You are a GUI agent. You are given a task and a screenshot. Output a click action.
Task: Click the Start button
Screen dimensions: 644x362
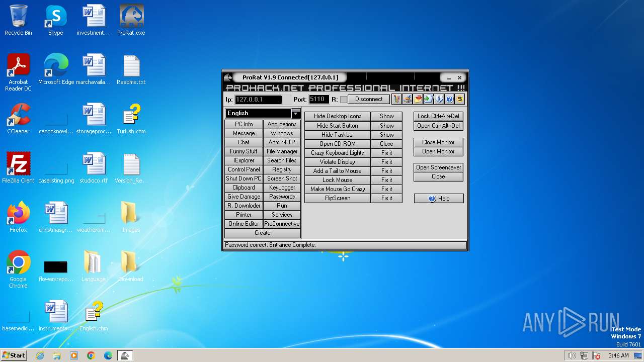point(14,355)
